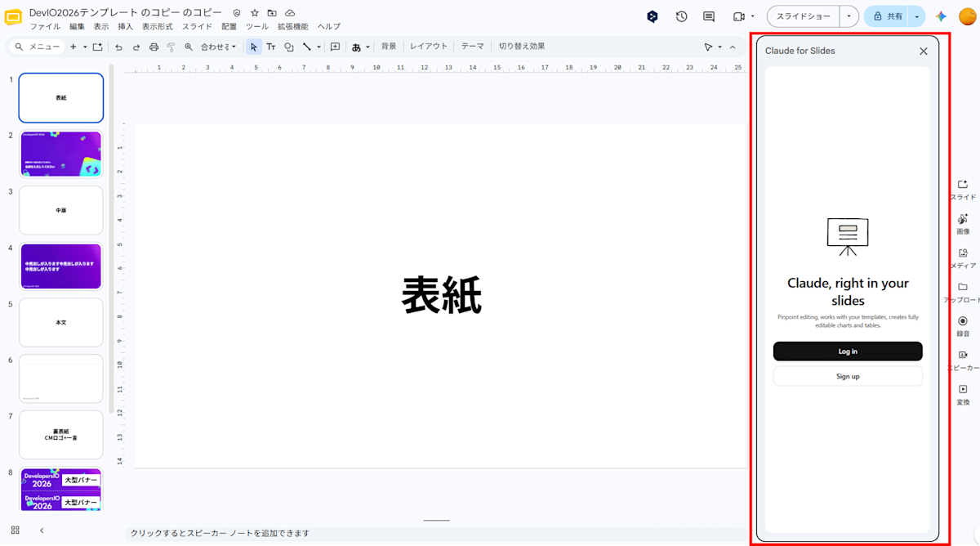Open the 拡張機能 menu

click(x=293, y=27)
